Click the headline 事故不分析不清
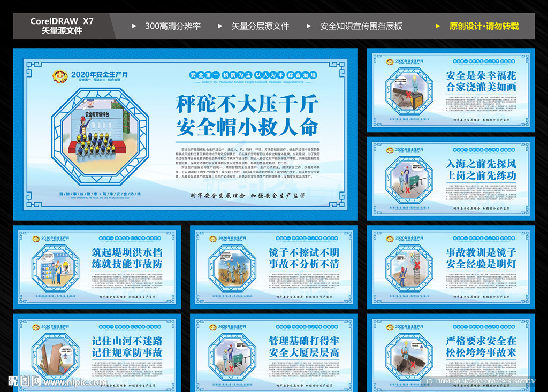 pos(304,264)
